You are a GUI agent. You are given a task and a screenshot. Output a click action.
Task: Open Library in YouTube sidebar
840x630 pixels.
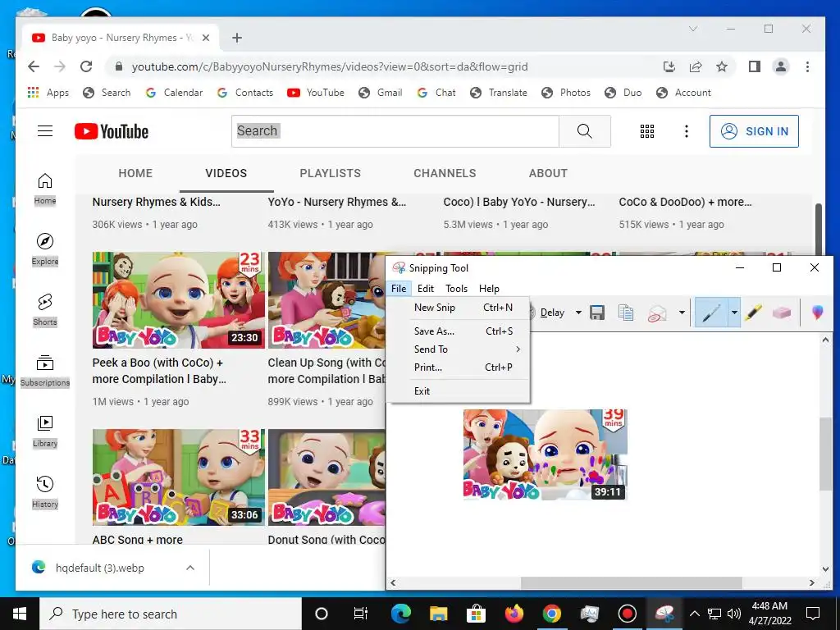click(x=45, y=431)
